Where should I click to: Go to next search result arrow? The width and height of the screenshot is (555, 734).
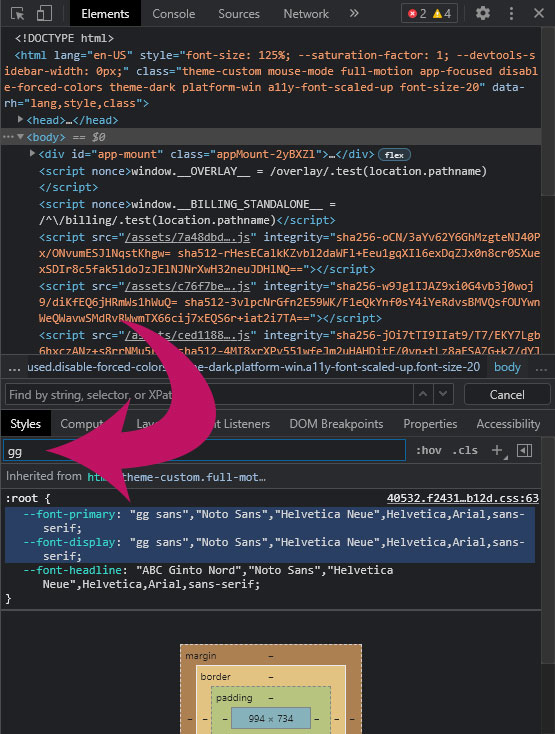coord(444,395)
